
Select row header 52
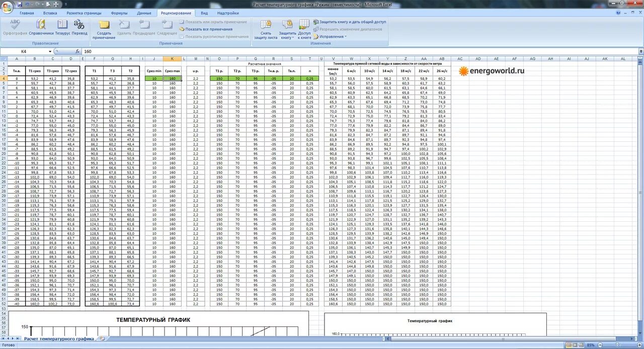tap(4, 304)
